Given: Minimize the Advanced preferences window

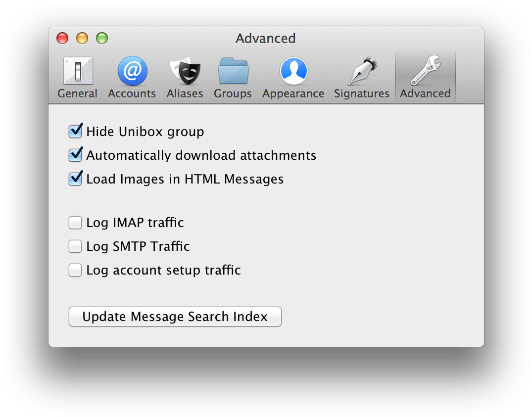Looking at the screenshot, I should point(82,38).
